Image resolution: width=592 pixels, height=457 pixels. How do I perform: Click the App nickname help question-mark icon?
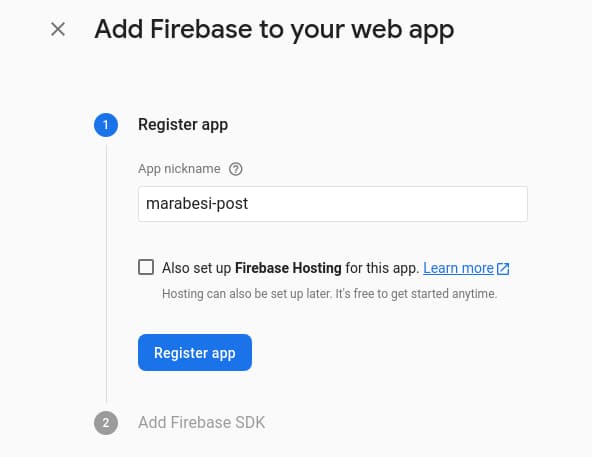pyautogui.click(x=236, y=169)
